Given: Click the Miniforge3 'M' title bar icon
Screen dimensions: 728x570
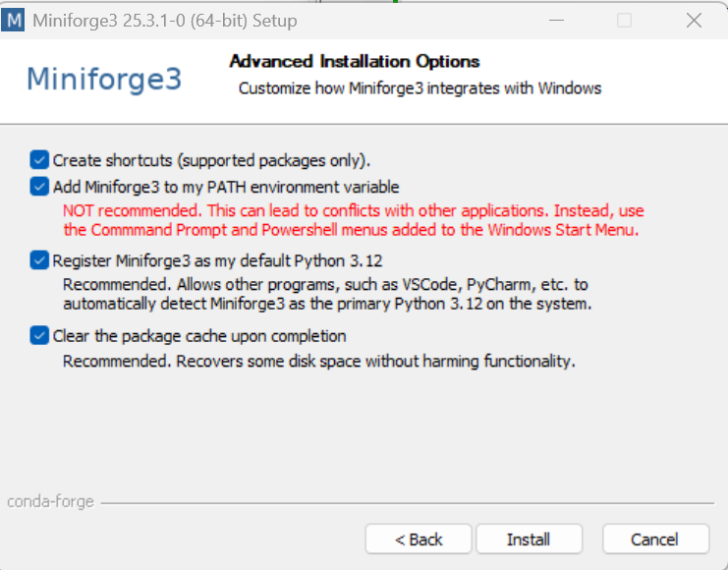Looking at the screenshot, I should [14, 20].
